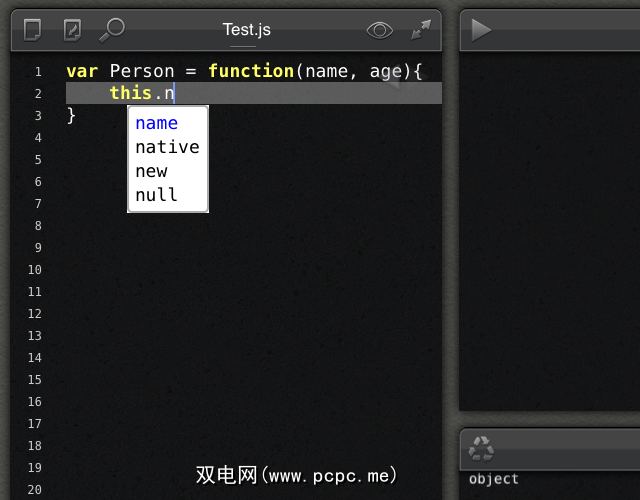Click the "Person" variable name
640x500 pixels.
[142, 72]
